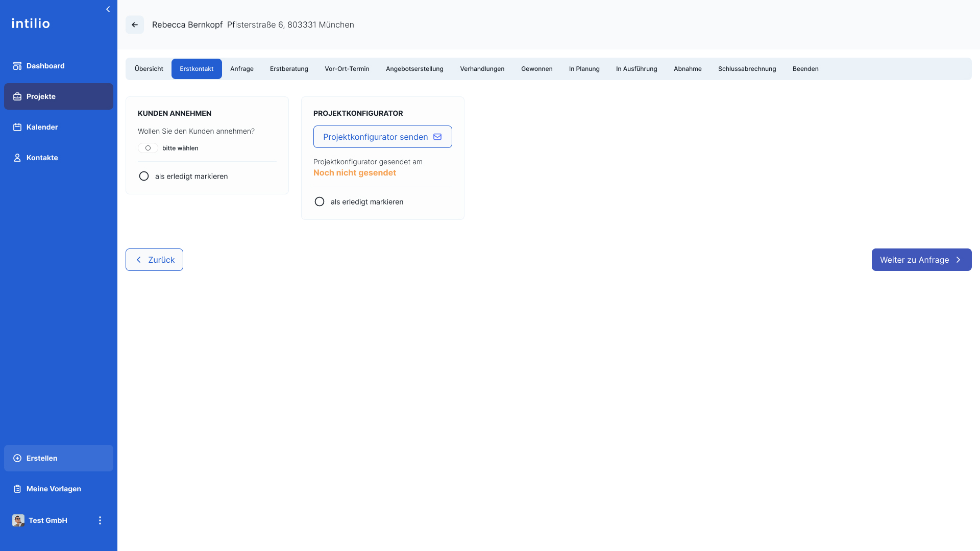Viewport: 980px width, 551px height.
Task: Click the Projekte briefcase icon
Action: pos(17,96)
